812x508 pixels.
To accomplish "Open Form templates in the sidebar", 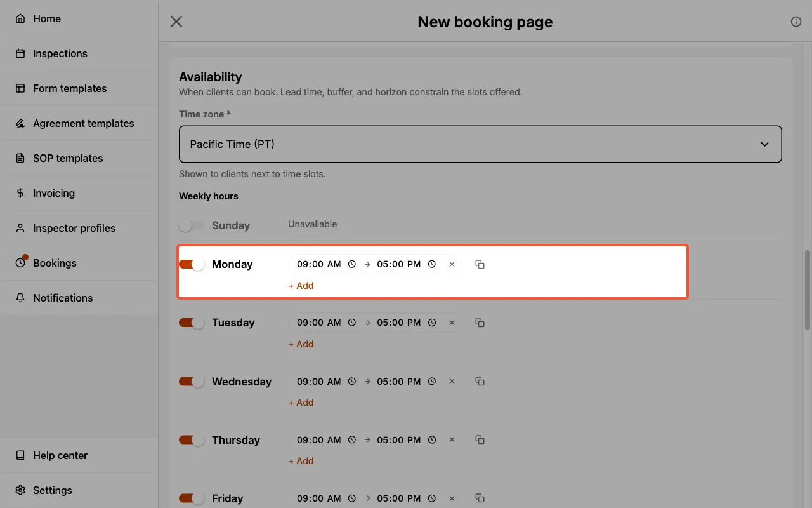I will (x=79, y=88).
